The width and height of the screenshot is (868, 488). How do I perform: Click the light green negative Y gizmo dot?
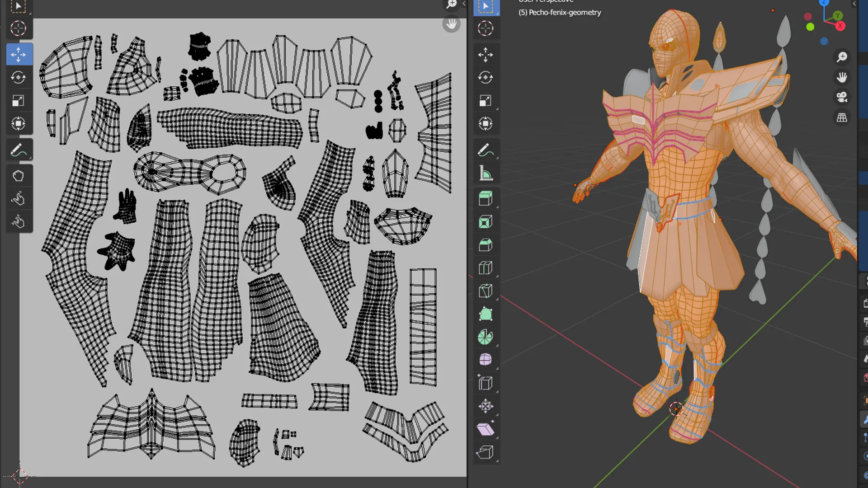point(810,27)
